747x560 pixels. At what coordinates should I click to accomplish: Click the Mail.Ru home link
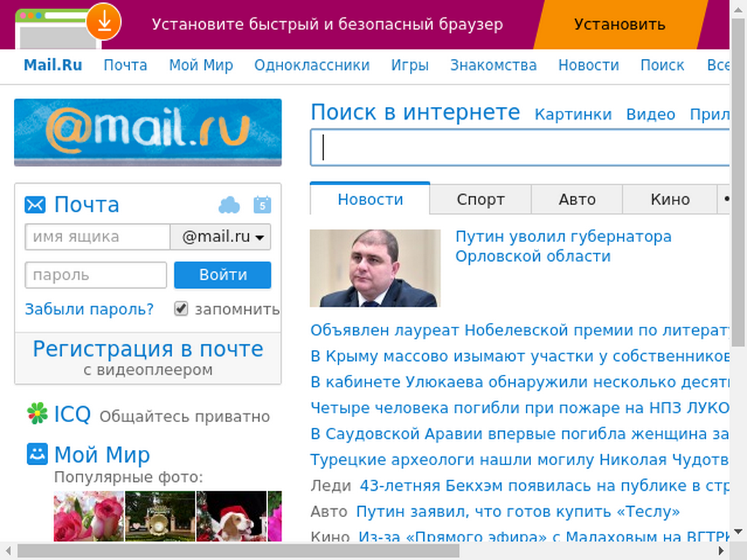point(53,65)
